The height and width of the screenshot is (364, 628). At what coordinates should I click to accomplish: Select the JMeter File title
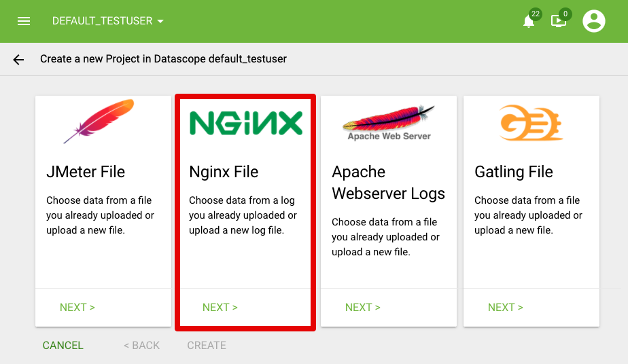86,172
